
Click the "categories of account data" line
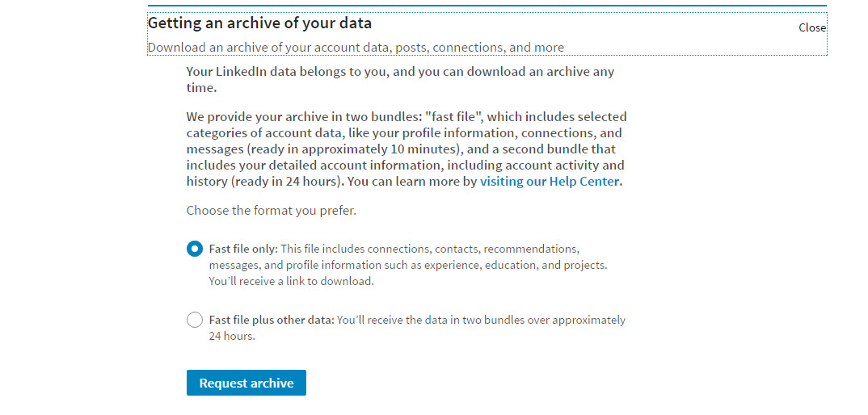point(404,132)
